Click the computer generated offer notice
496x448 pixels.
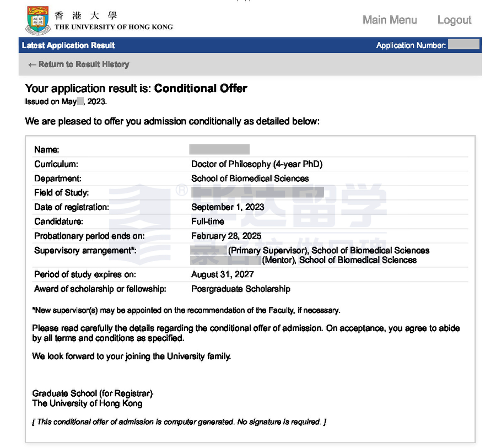(179, 422)
